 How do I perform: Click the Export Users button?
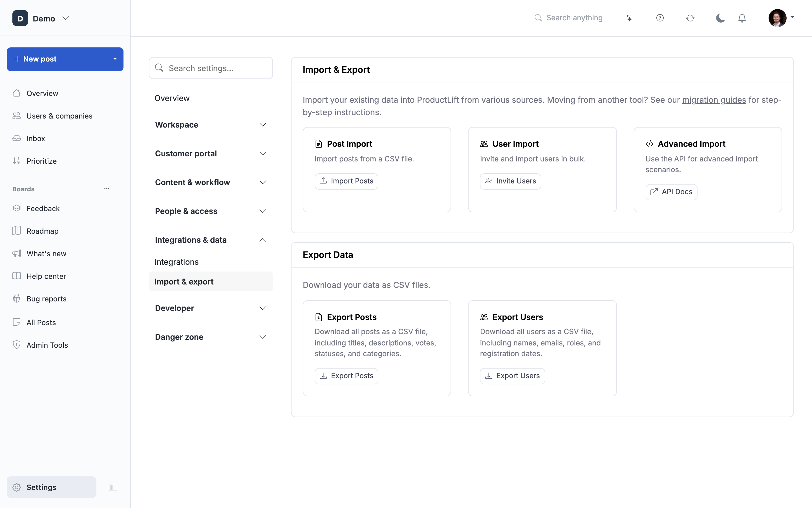point(512,376)
